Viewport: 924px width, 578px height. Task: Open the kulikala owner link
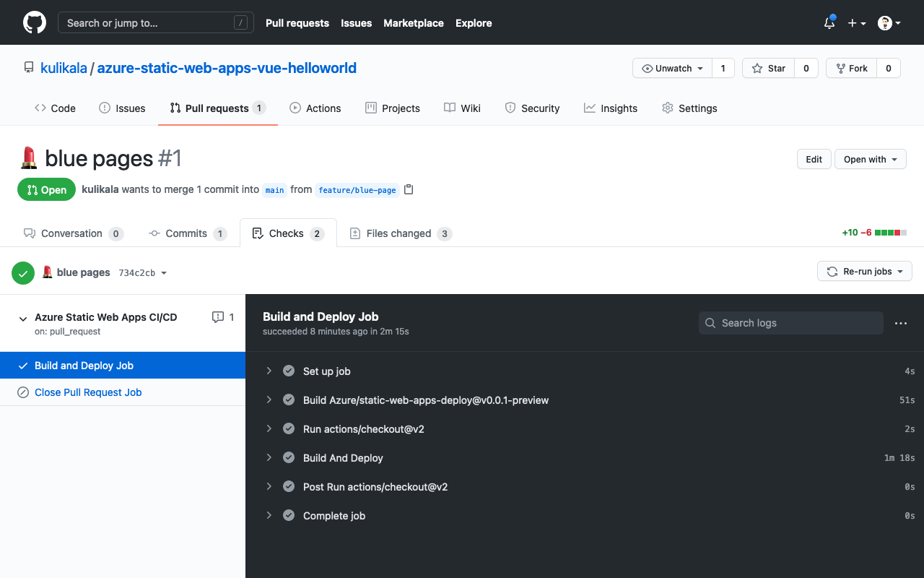click(x=64, y=68)
